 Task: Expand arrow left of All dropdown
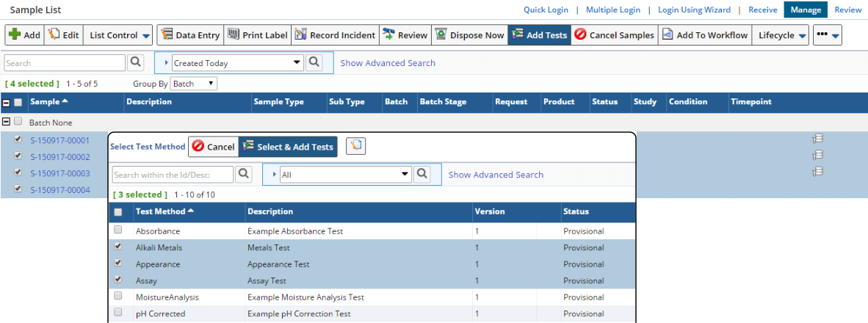tap(273, 175)
